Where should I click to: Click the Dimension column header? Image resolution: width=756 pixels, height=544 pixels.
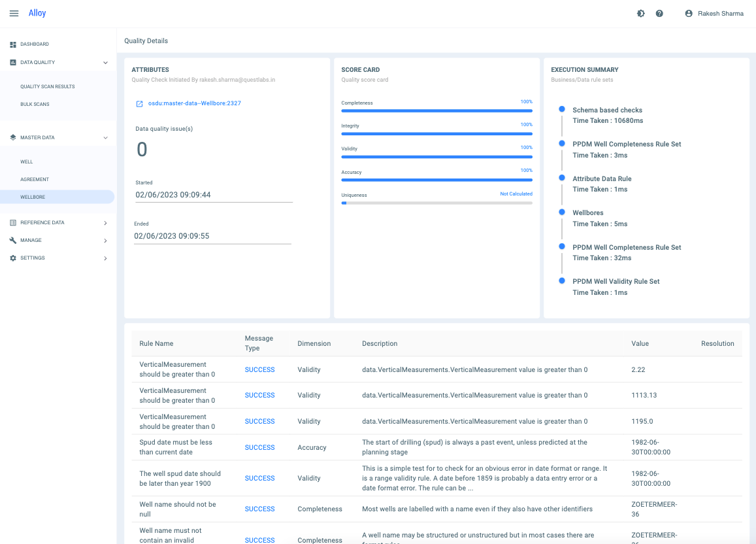click(x=314, y=343)
